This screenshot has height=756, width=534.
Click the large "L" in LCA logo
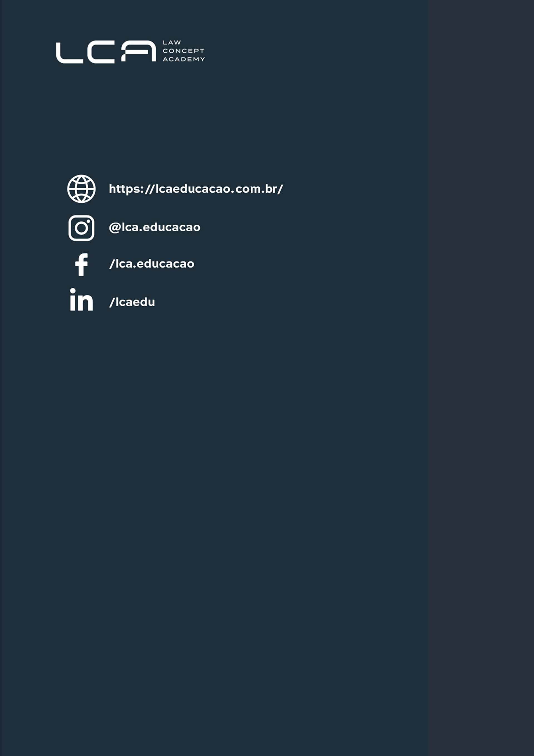click(69, 53)
